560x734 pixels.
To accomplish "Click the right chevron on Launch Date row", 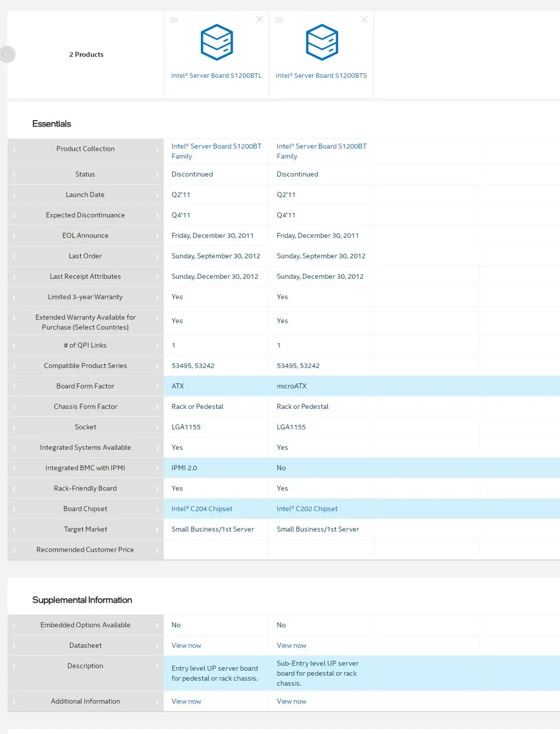I will [x=157, y=195].
